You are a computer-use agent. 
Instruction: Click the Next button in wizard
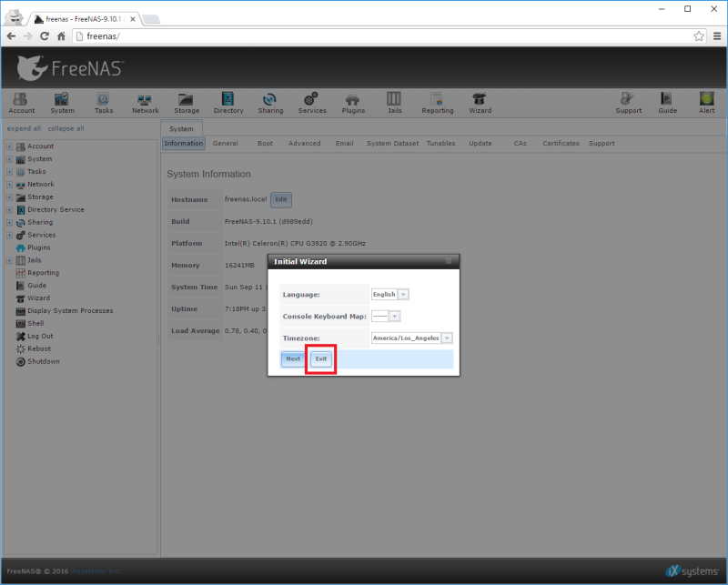(x=293, y=359)
